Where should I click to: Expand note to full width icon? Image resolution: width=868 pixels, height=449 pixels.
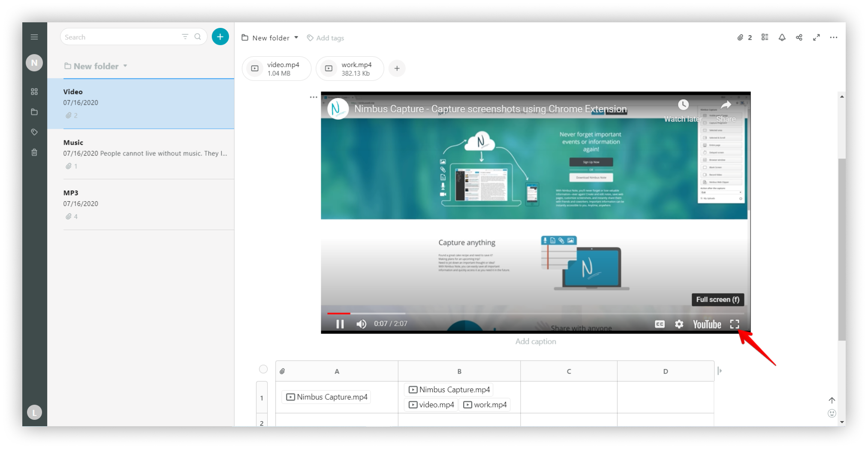(817, 37)
